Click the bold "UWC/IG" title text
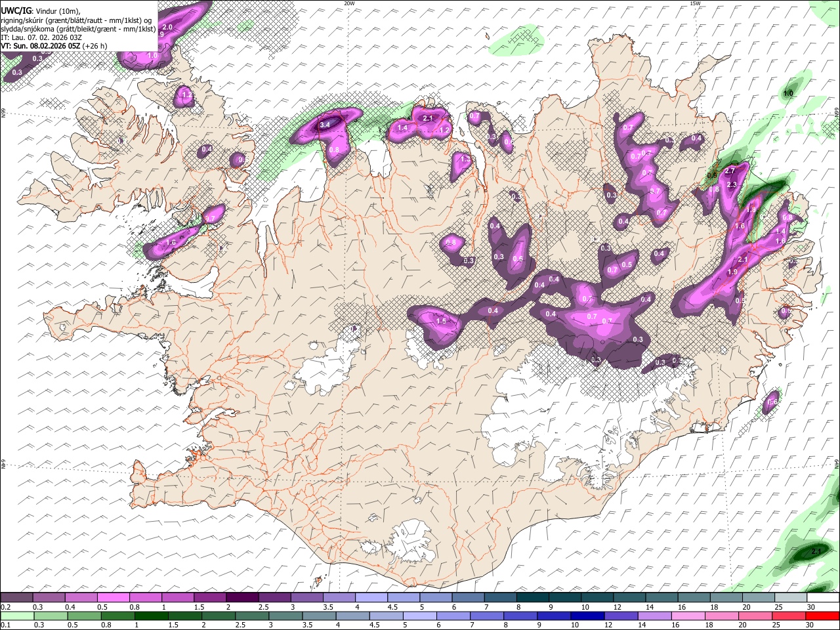Image resolution: width=840 pixels, height=630 pixels. click(16, 10)
